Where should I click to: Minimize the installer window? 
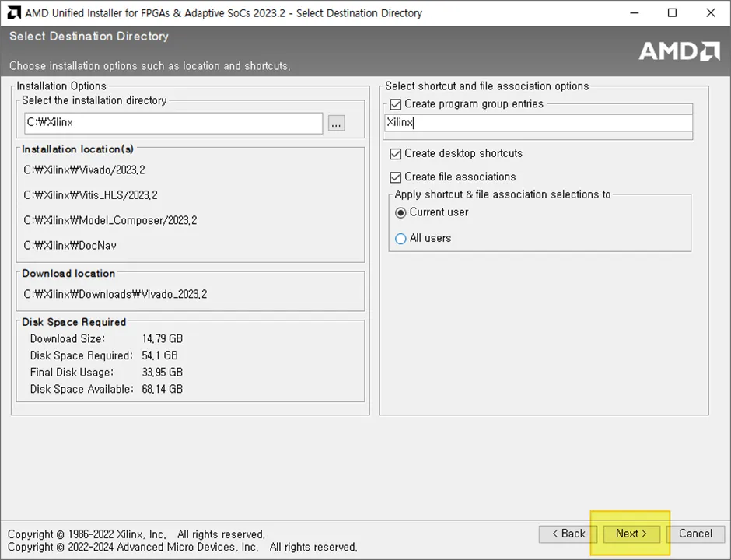tap(634, 13)
